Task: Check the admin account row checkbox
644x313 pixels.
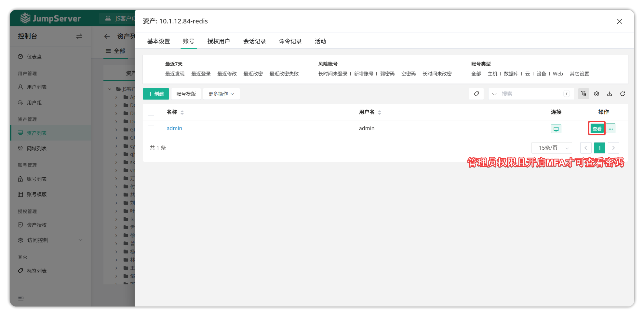Action: (x=151, y=129)
